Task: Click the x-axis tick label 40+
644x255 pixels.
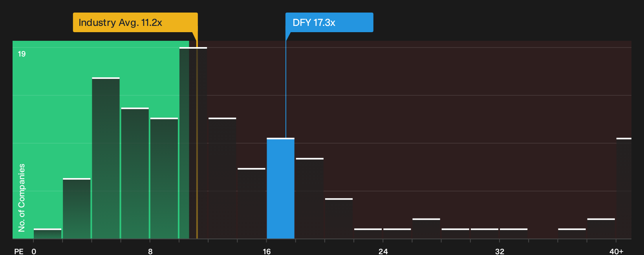Action: tap(616, 251)
